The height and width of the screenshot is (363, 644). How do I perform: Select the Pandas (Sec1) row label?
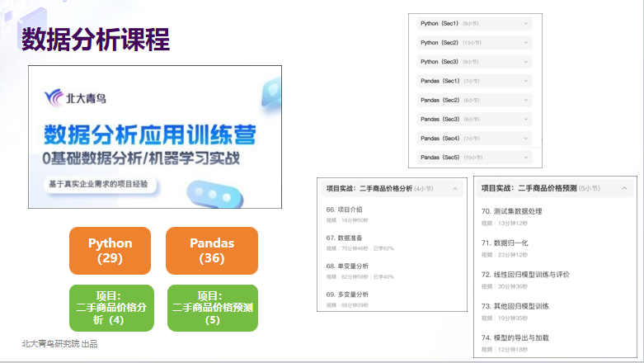pos(440,81)
